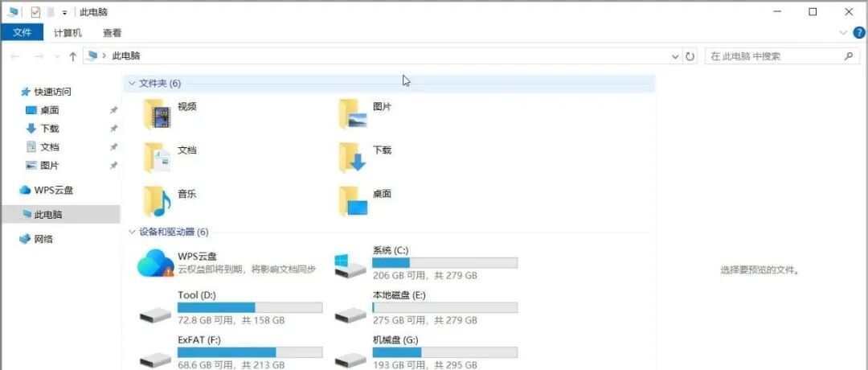
Task: Click the 快速访问 label in sidebar
Action: pyautogui.click(x=52, y=92)
